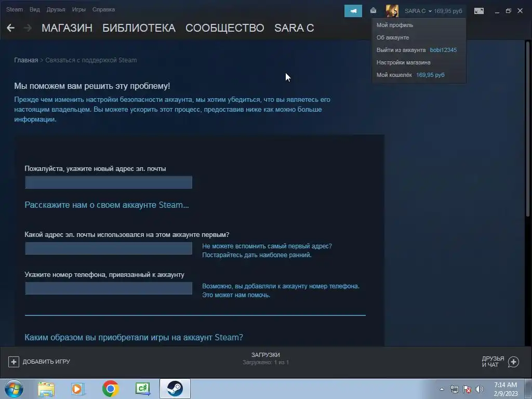Screen dimensions: 532x399
Task: Open the inbox envelope icon
Action: pos(373,10)
